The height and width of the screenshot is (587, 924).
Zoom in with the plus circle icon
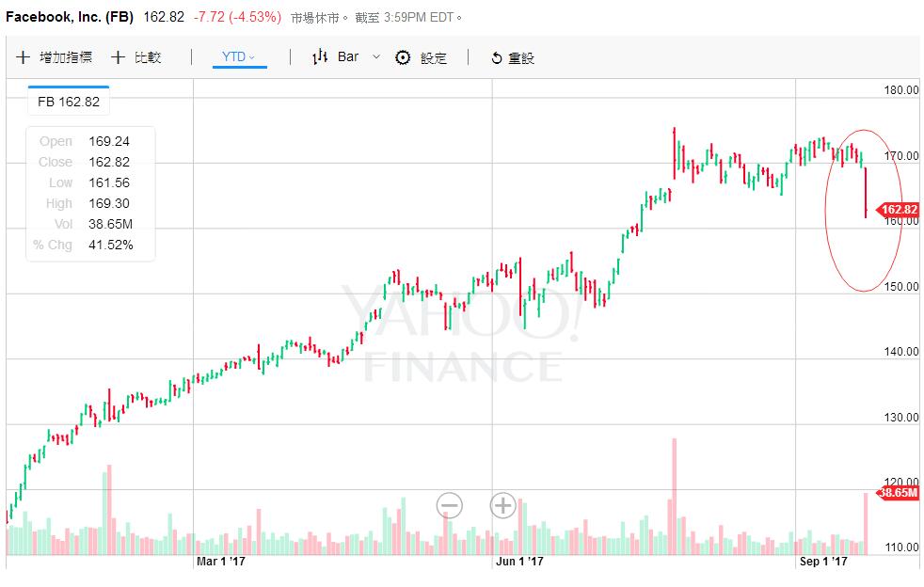coord(502,506)
